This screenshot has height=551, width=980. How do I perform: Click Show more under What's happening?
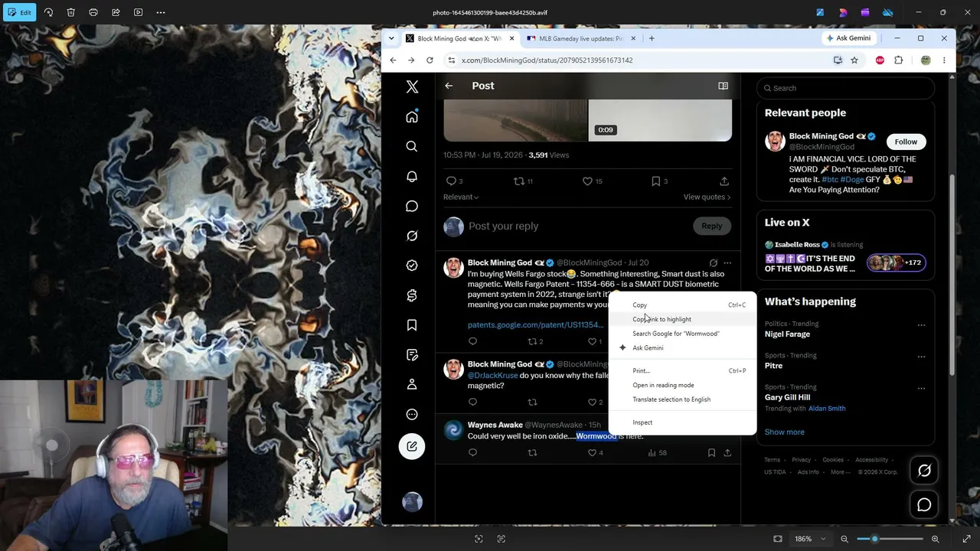point(785,432)
